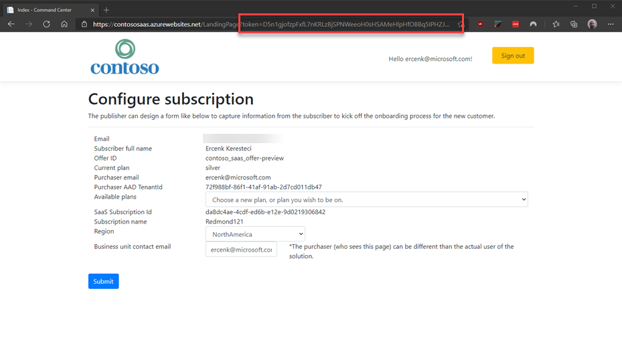
Task: Maximize the browser window
Action: tap(595, 6)
